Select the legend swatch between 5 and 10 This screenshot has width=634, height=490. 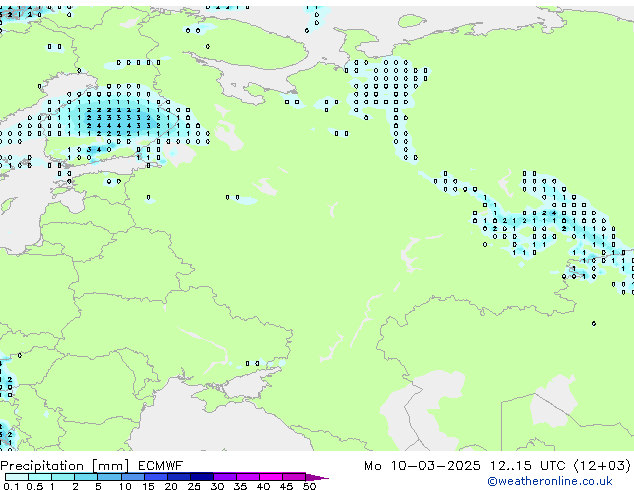(x=111, y=477)
